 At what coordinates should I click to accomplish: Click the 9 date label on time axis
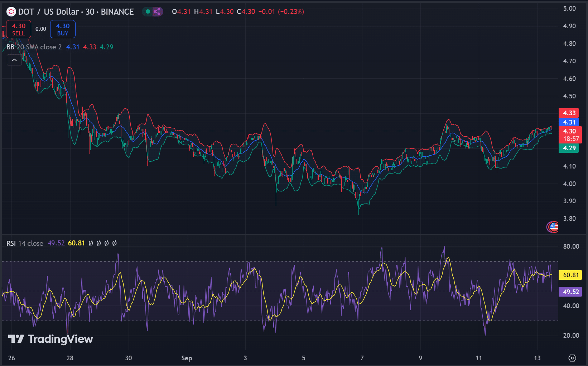pos(420,358)
